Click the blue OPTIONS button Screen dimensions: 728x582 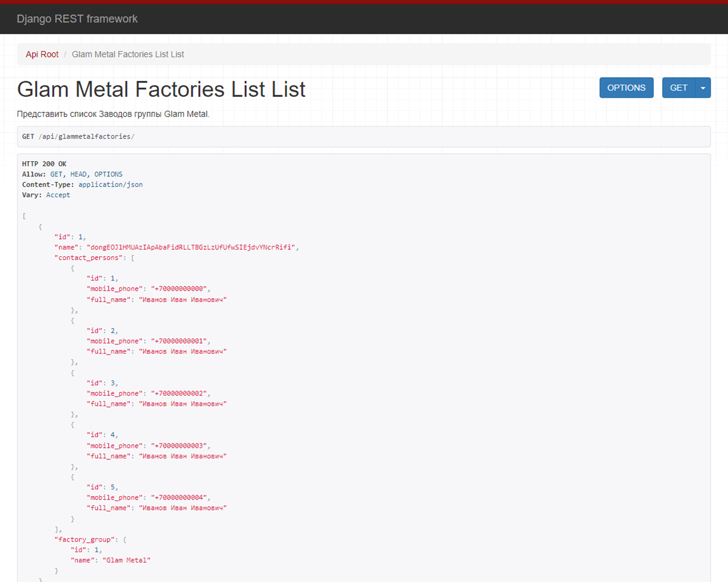[x=626, y=88]
